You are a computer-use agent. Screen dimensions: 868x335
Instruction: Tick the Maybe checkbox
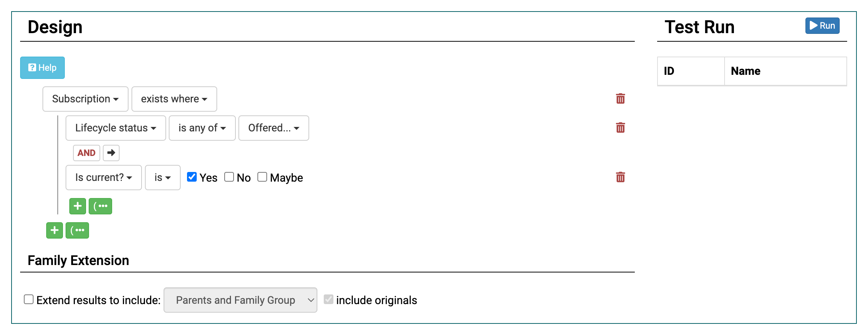[262, 177]
